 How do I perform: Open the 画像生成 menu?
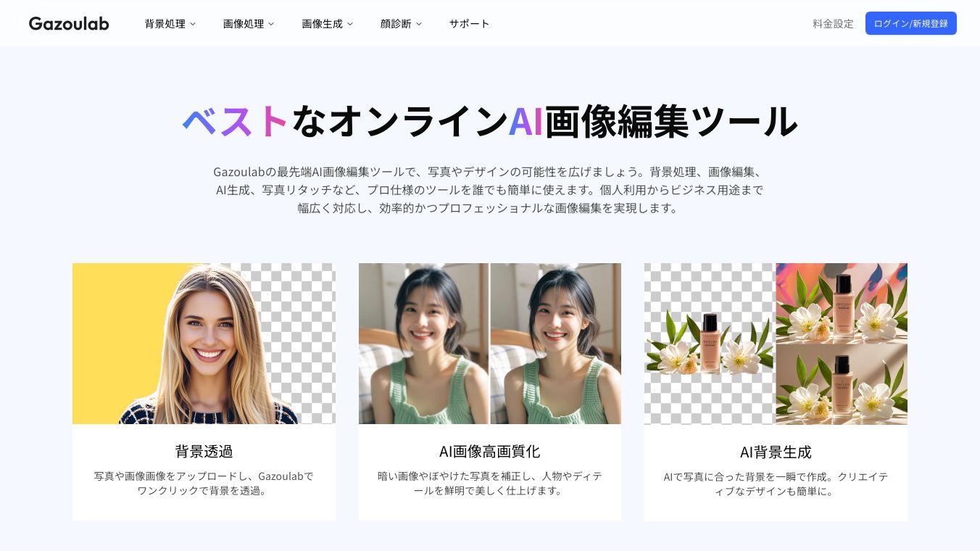pyautogui.click(x=323, y=23)
